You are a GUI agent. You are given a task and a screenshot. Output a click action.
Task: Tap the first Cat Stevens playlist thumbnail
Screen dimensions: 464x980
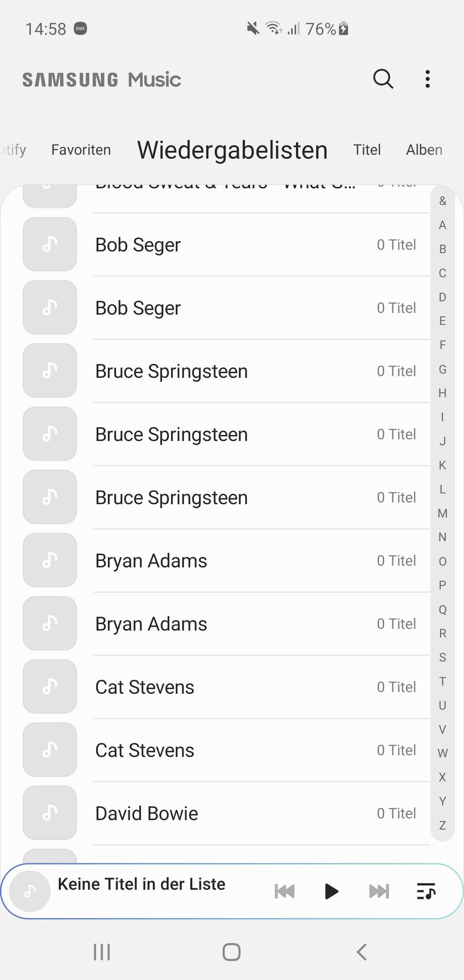[x=49, y=686]
